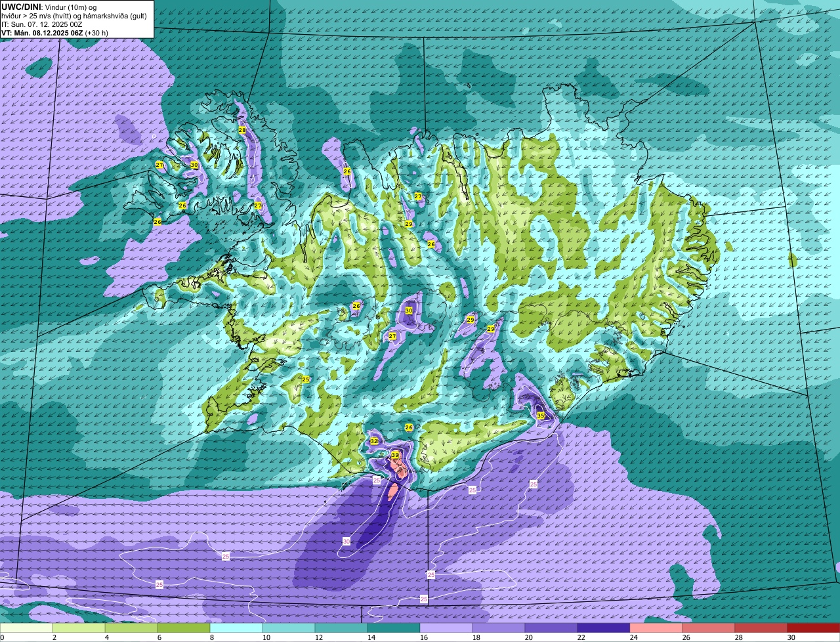Click the legend scale tick label 30
840x642 pixels.
[x=791, y=637]
